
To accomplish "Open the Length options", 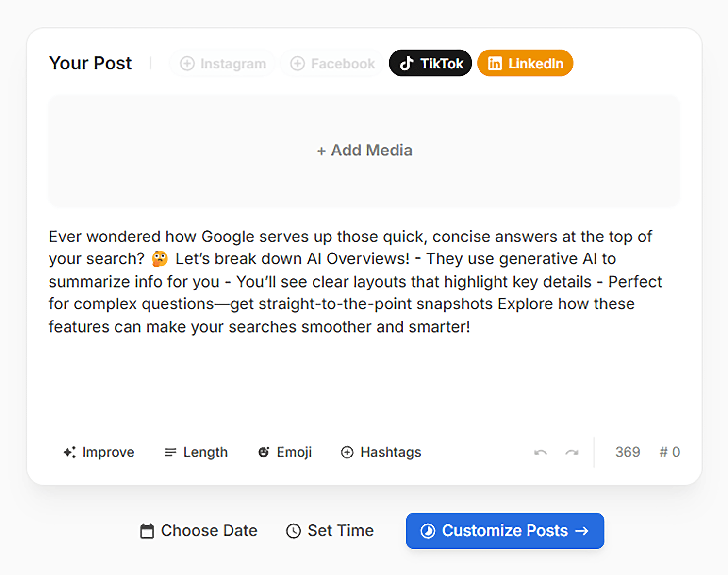I will point(196,452).
